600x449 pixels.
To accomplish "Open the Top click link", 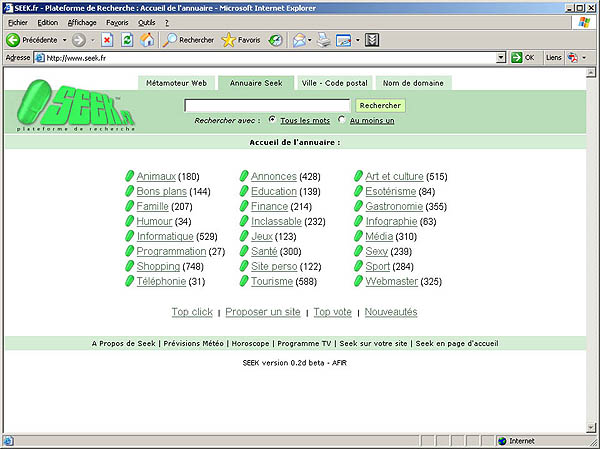I will click(x=192, y=312).
